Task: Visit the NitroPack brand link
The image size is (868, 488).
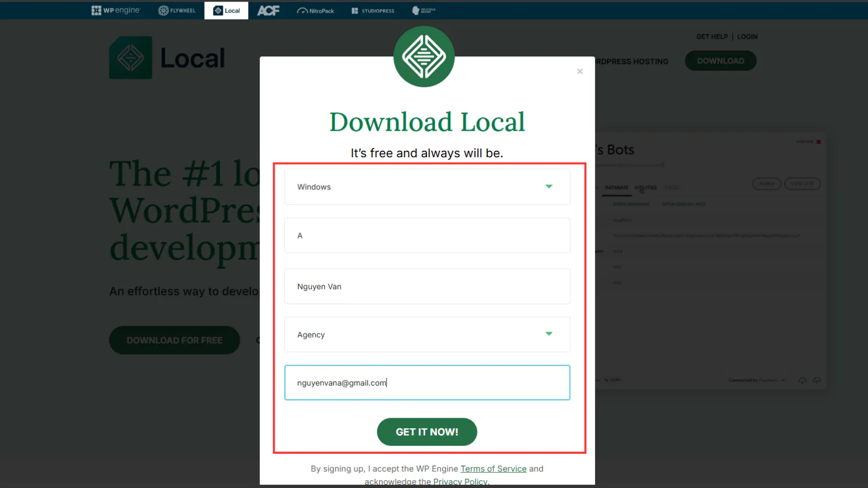Action: pyautogui.click(x=315, y=10)
